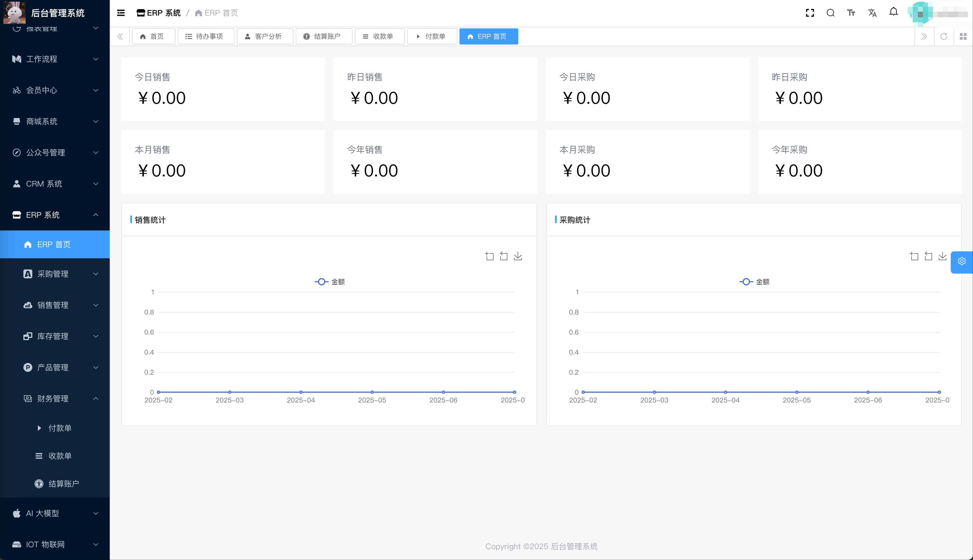Download the sales chart as image

click(518, 256)
